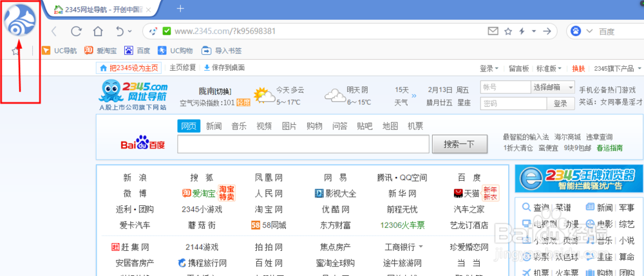Go back with the back arrow
Image resolution: width=644 pixels, height=276 pixels.
point(54,31)
